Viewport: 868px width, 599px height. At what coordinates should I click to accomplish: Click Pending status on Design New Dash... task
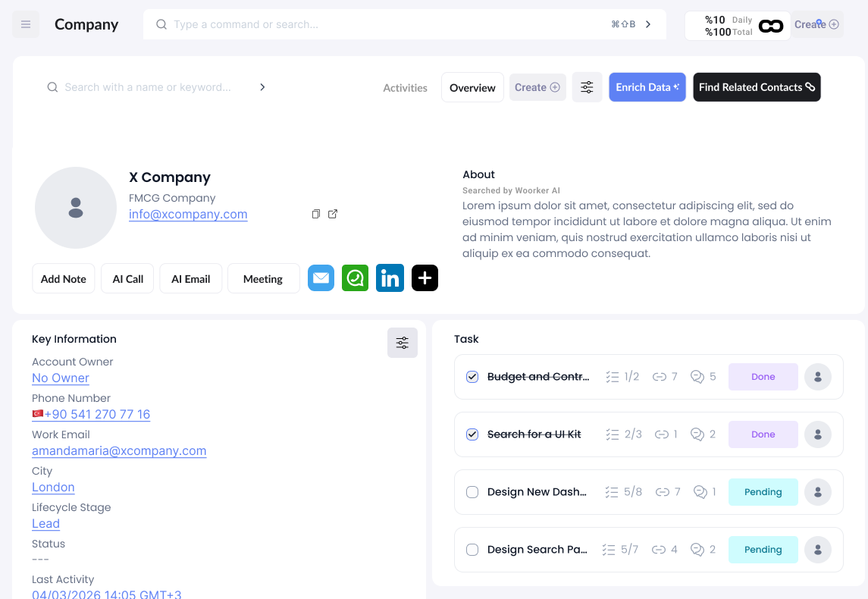click(x=763, y=492)
